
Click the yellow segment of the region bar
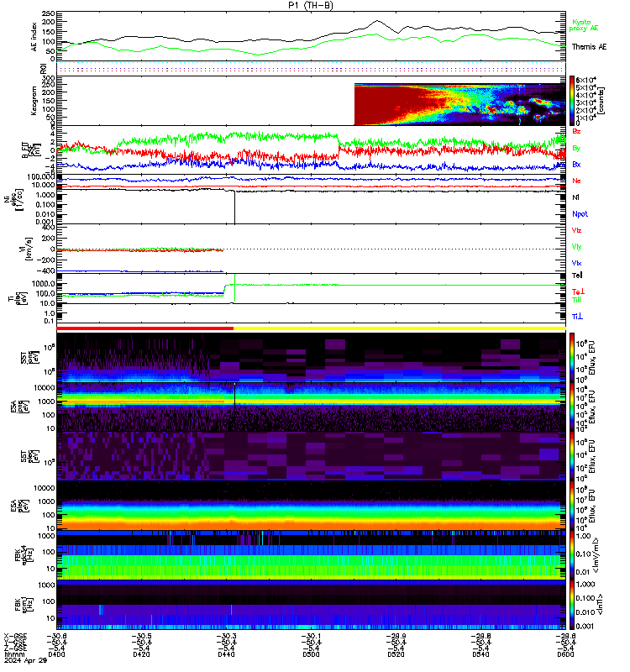(x=400, y=328)
